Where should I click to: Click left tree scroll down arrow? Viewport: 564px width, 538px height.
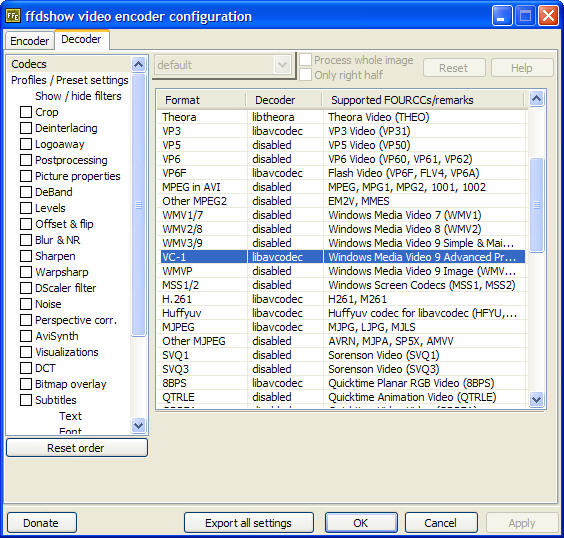click(x=138, y=425)
